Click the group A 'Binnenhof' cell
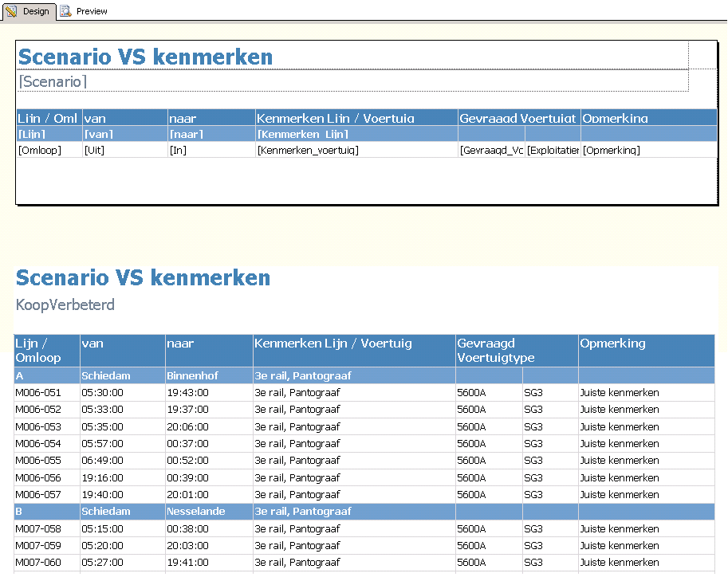728x585 pixels. coord(209,375)
